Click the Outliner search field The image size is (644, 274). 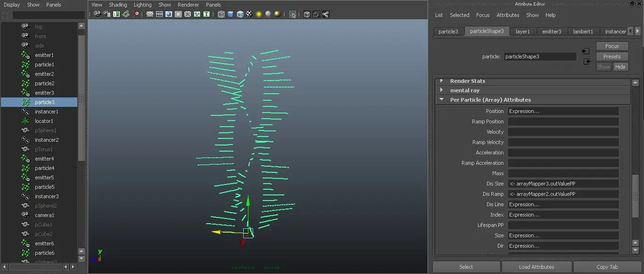48,15
